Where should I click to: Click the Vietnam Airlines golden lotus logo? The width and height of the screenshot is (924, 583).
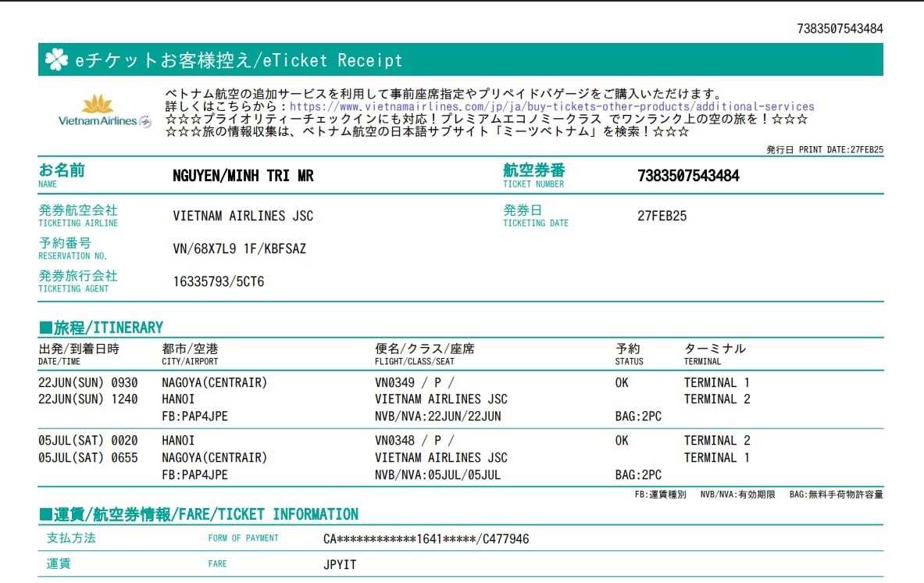(98, 105)
